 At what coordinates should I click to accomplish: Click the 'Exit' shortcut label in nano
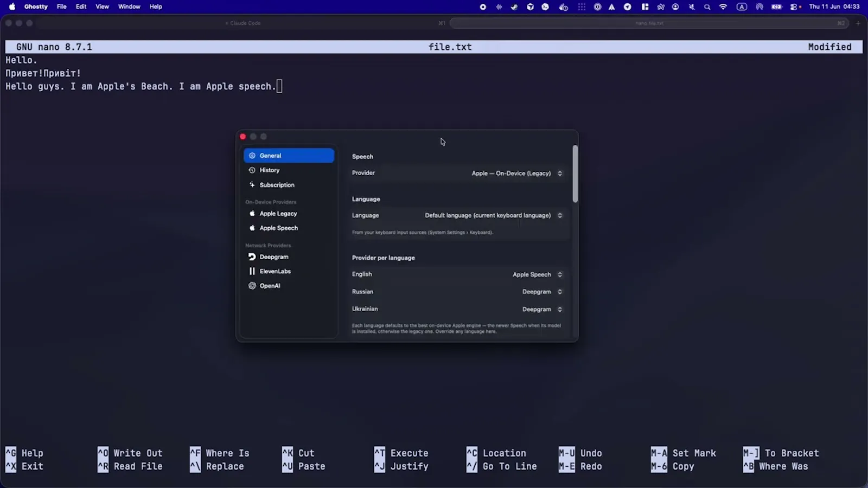pyautogui.click(x=33, y=466)
